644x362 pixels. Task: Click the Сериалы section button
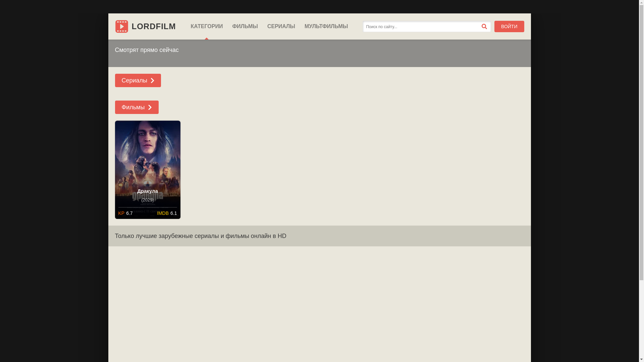pyautogui.click(x=135, y=80)
